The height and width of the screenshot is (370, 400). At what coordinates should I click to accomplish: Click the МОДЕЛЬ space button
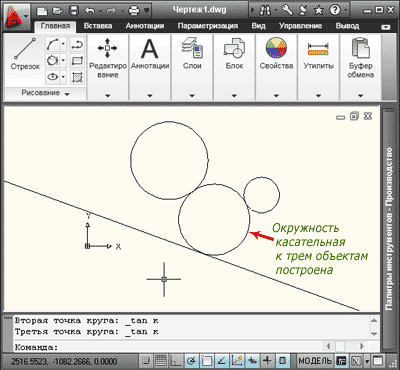point(315,361)
